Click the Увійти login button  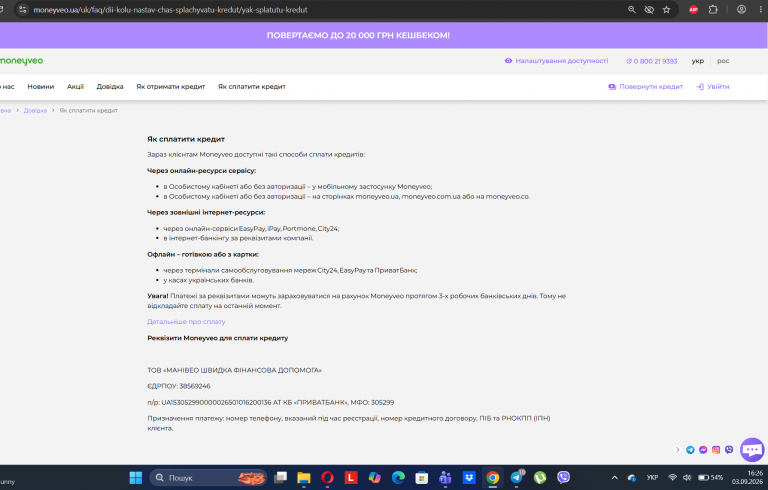point(713,87)
